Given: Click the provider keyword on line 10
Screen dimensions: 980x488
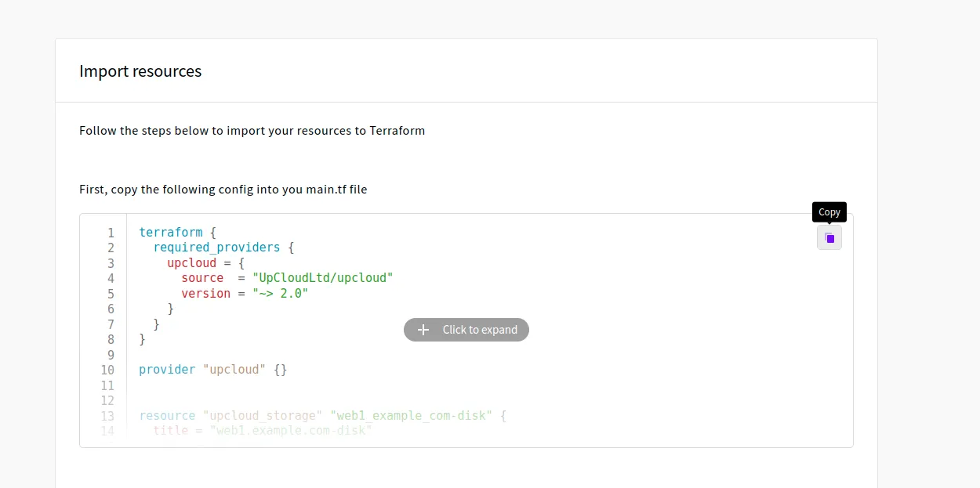Looking at the screenshot, I should [x=167, y=370].
